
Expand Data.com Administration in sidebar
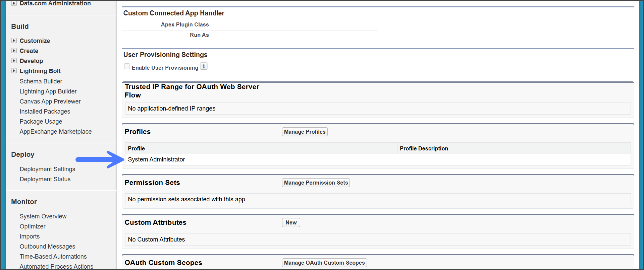click(14, 3)
